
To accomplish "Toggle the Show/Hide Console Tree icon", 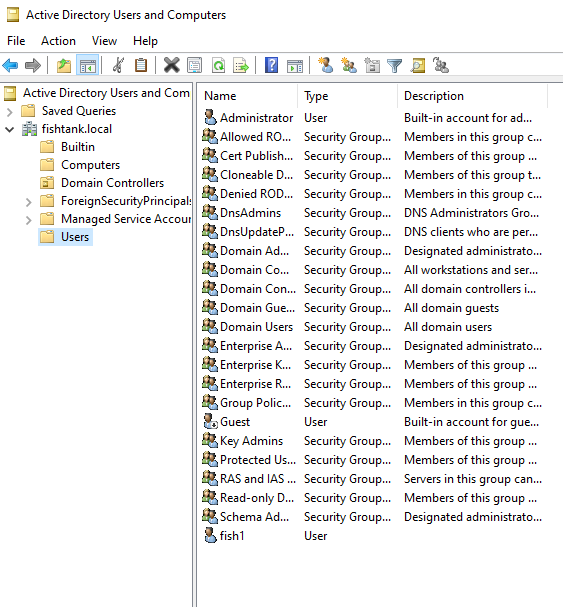I will pos(88,65).
